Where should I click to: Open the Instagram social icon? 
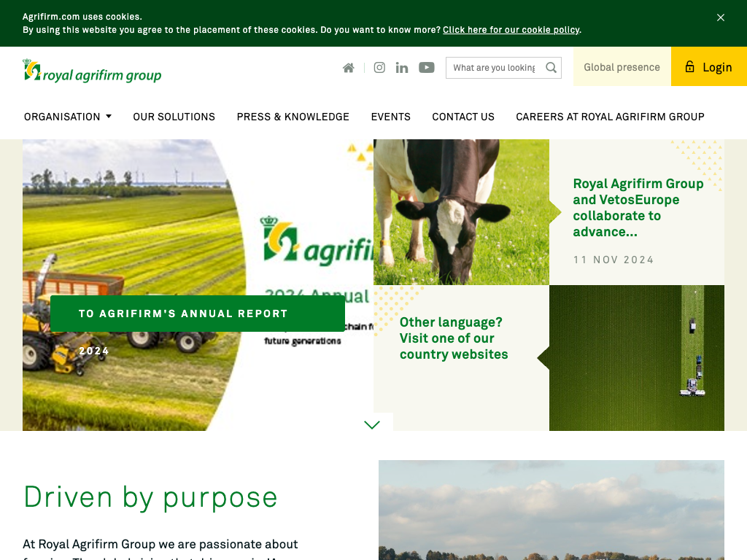379,68
